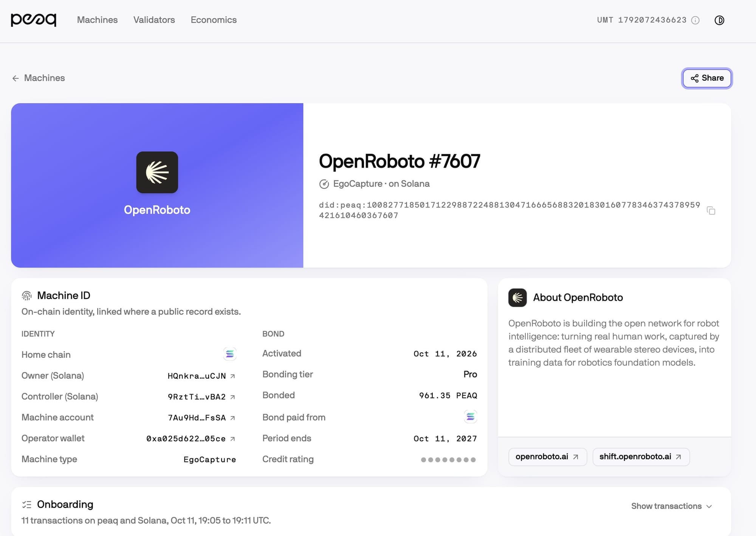Toggle the dark/light theme icon
756x536 pixels.
point(719,20)
